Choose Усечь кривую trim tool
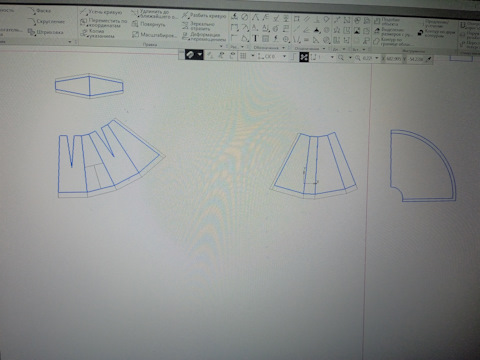 [x=101, y=12]
